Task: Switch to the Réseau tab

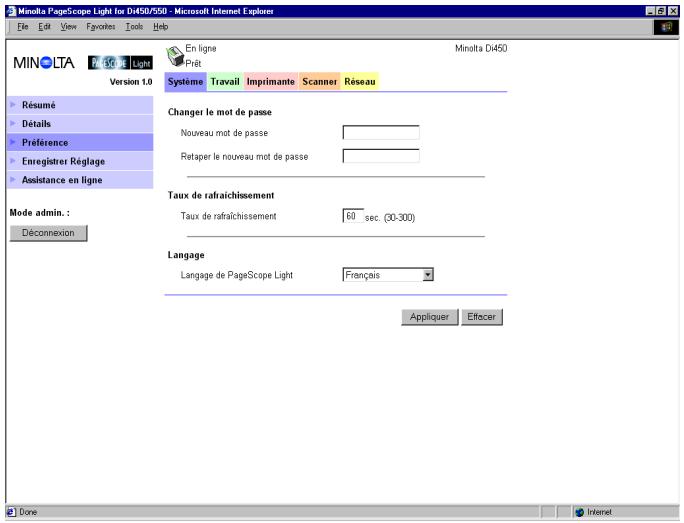Action: [x=359, y=82]
